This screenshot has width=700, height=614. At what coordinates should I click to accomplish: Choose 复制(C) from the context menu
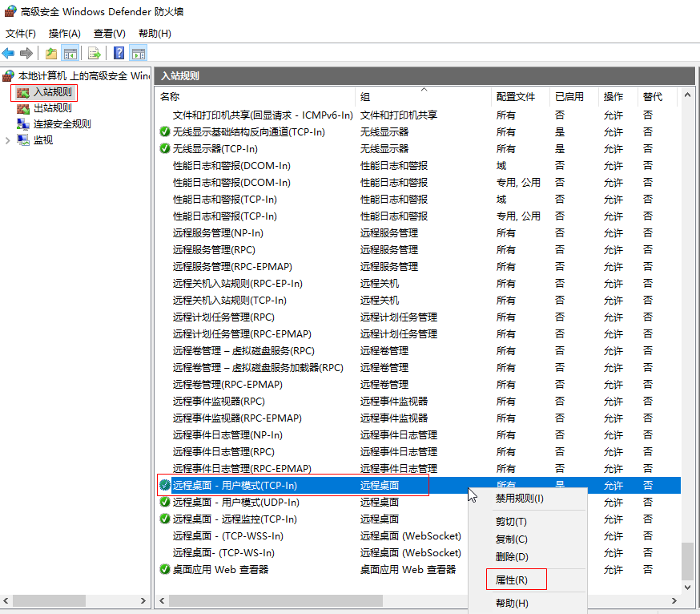pyautogui.click(x=528, y=539)
